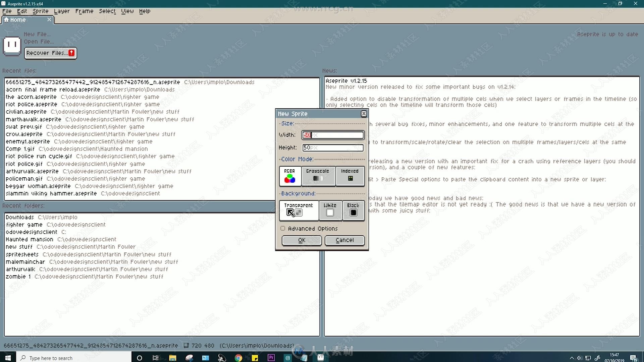Open the Frame menu
This screenshot has height=362, width=644.
pos(84,11)
